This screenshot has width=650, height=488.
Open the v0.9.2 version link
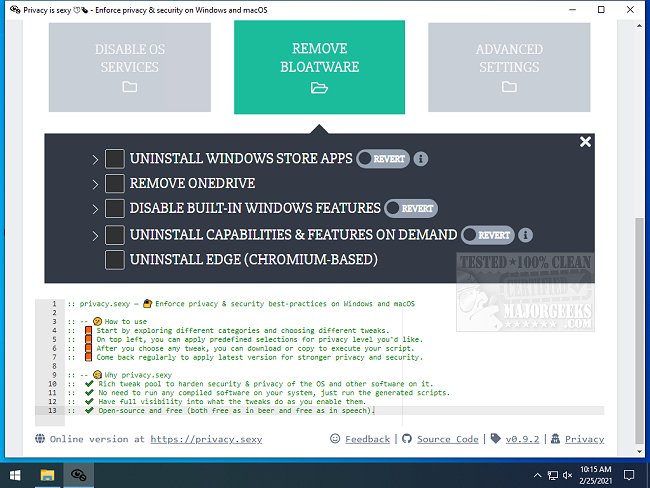click(522, 439)
